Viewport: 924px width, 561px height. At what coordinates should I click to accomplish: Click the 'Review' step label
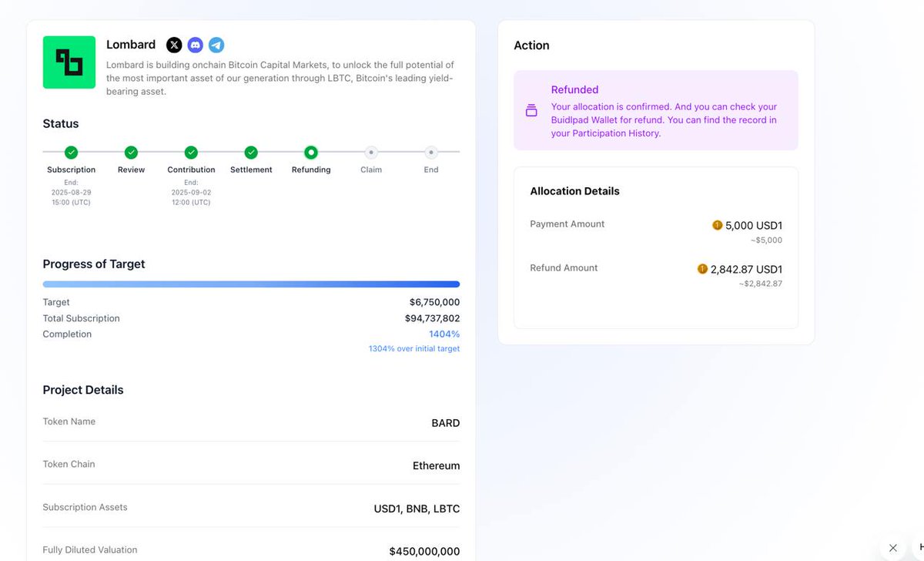131,170
